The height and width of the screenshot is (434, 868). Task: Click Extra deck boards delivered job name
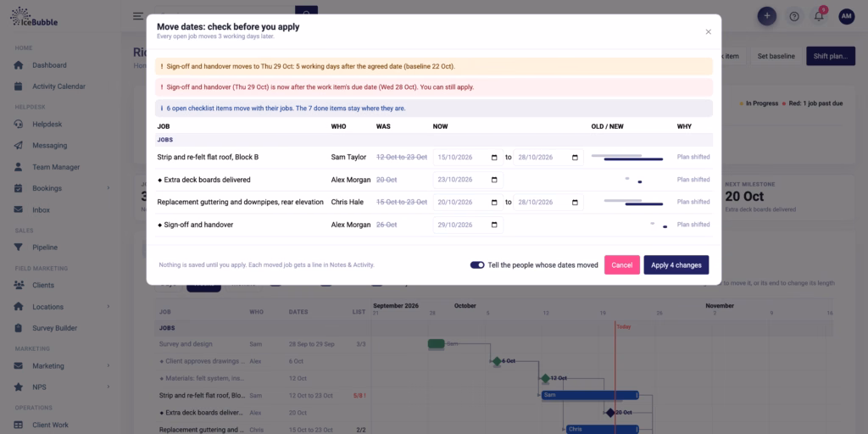(x=207, y=180)
